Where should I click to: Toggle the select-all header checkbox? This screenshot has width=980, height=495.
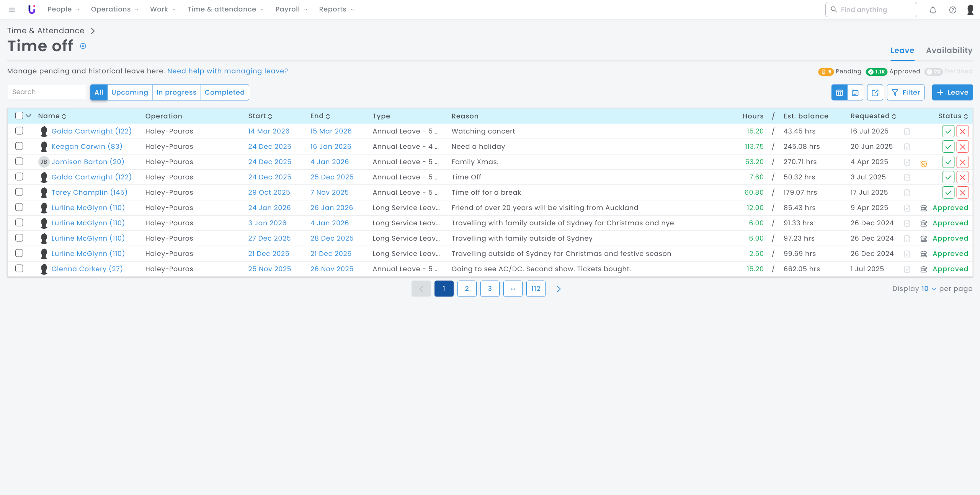(x=19, y=116)
